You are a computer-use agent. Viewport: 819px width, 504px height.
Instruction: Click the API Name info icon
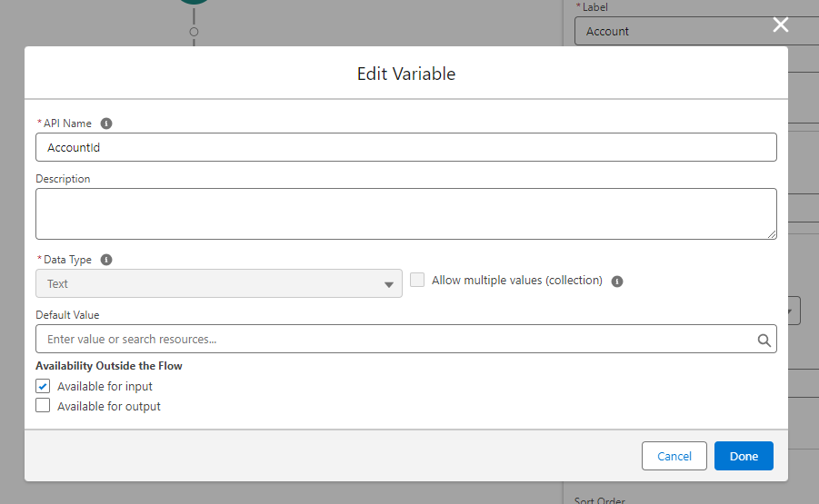(x=106, y=124)
